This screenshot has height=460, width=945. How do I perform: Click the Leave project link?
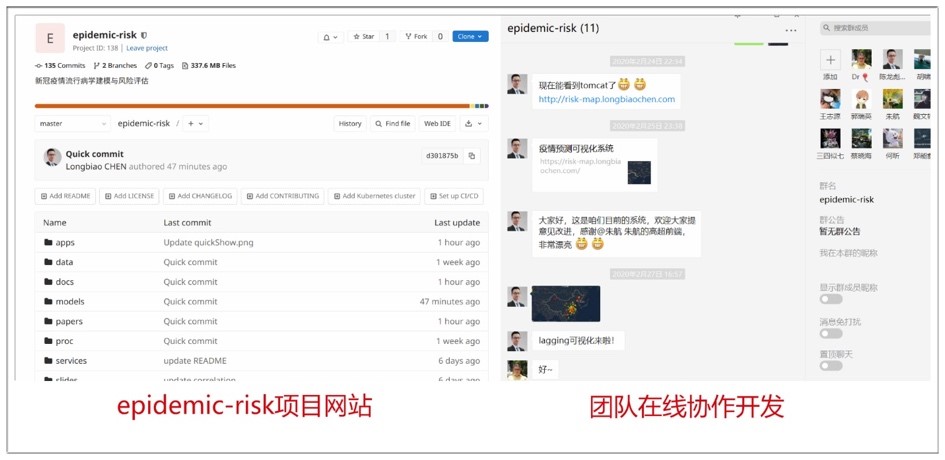[x=147, y=48]
